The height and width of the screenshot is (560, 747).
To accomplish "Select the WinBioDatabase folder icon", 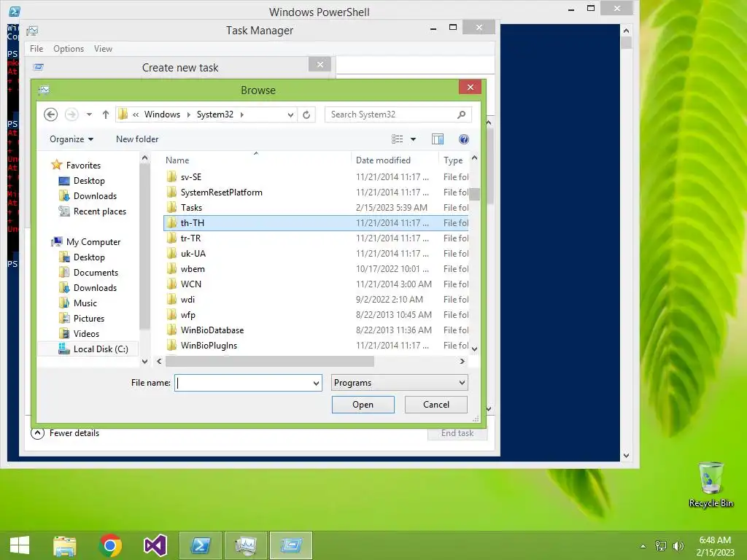I will coord(172,330).
